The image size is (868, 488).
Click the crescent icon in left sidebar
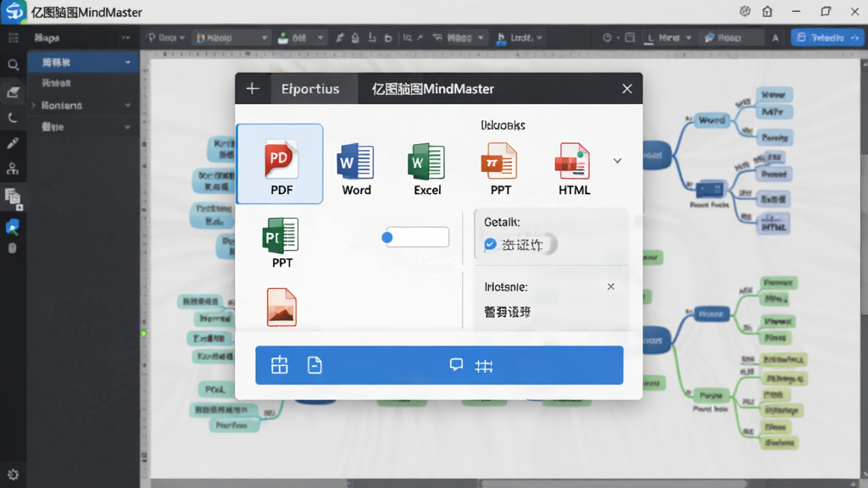coord(13,117)
